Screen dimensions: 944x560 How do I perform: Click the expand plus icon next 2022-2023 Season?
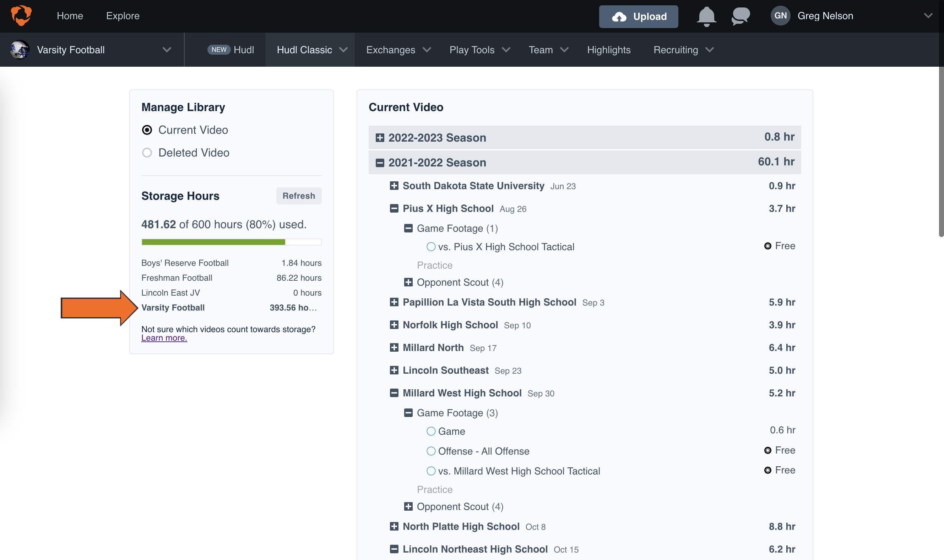point(380,137)
